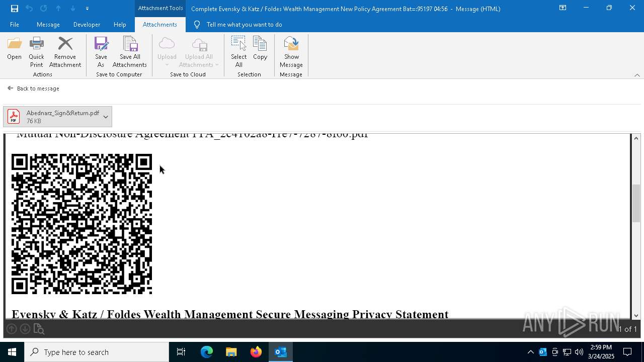Copy the selected attachment
The height and width of the screenshot is (362, 644).
coord(260,49)
